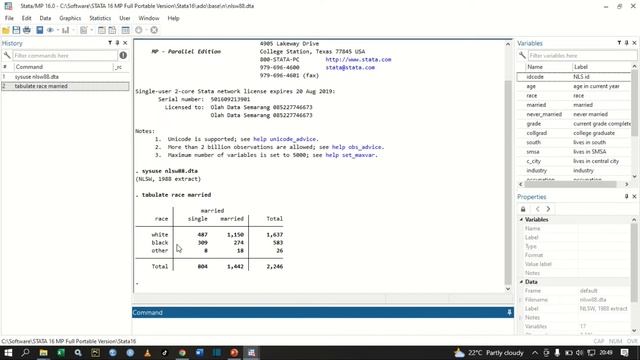Open VLC from the taskbar
Viewport: 640px width, 360px height.
147,353
